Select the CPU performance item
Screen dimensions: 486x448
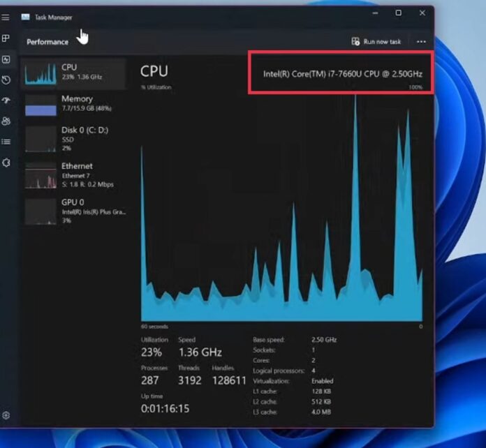click(74, 72)
